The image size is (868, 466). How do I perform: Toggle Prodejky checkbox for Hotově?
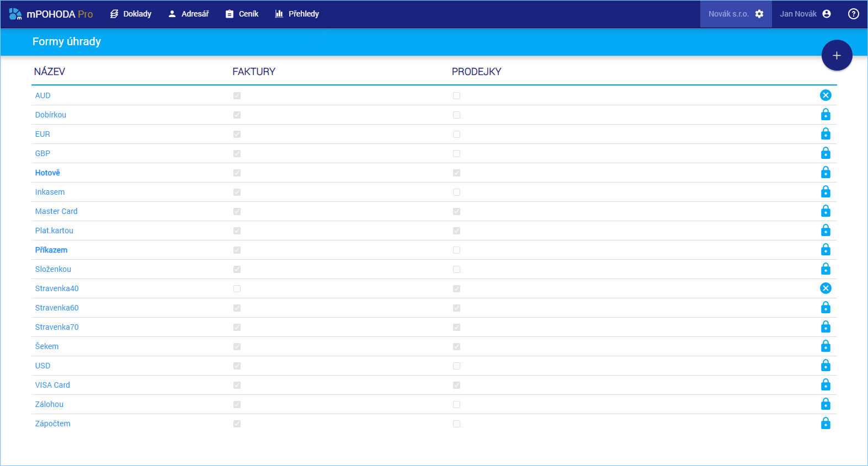point(456,173)
